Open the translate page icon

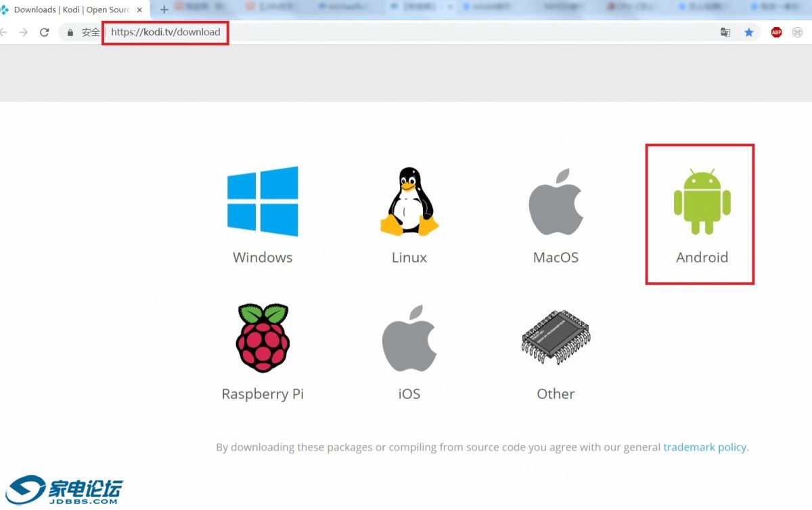pos(725,33)
